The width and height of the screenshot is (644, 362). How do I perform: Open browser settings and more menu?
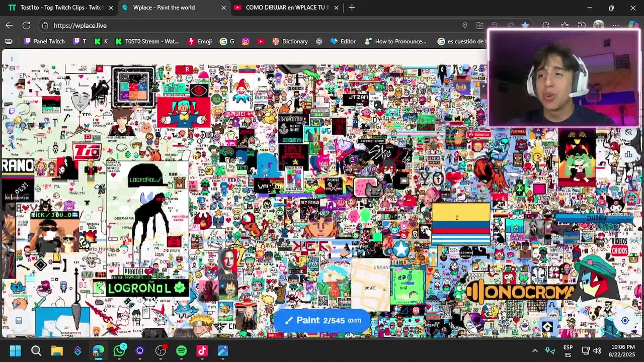click(616, 25)
